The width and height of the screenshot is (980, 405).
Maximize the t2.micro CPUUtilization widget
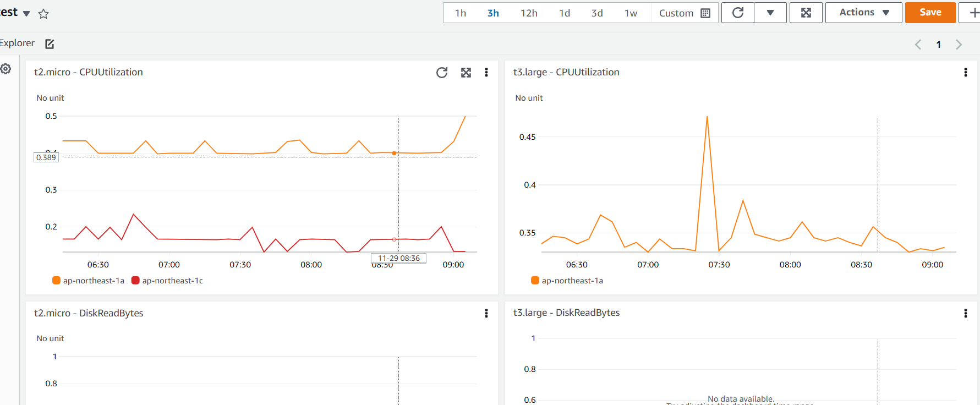tap(466, 73)
